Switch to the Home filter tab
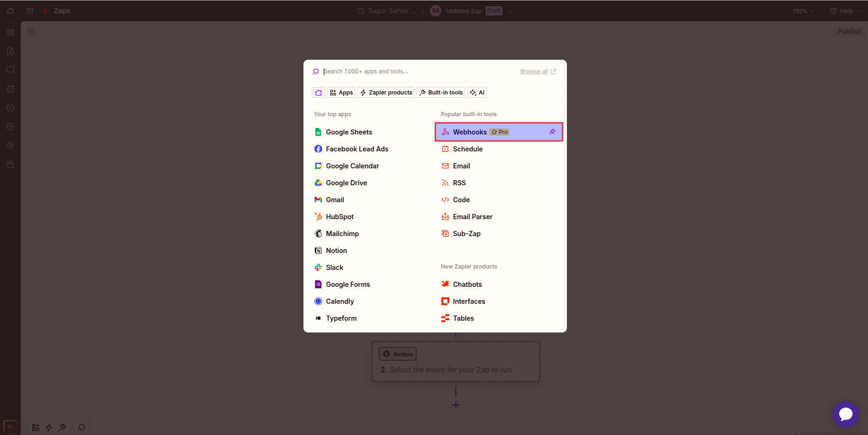Viewport: 868px width, 435px height. coord(319,93)
